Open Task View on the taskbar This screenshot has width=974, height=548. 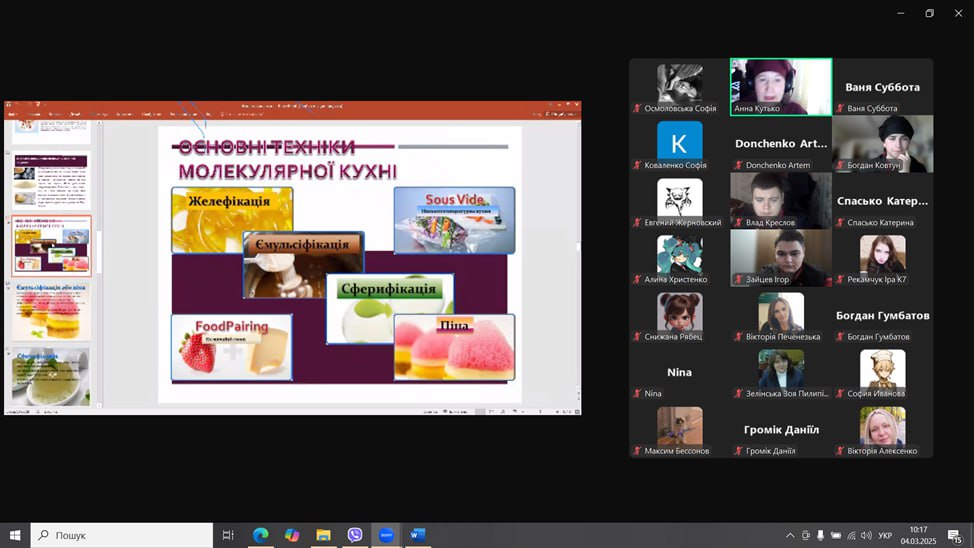(x=228, y=535)
